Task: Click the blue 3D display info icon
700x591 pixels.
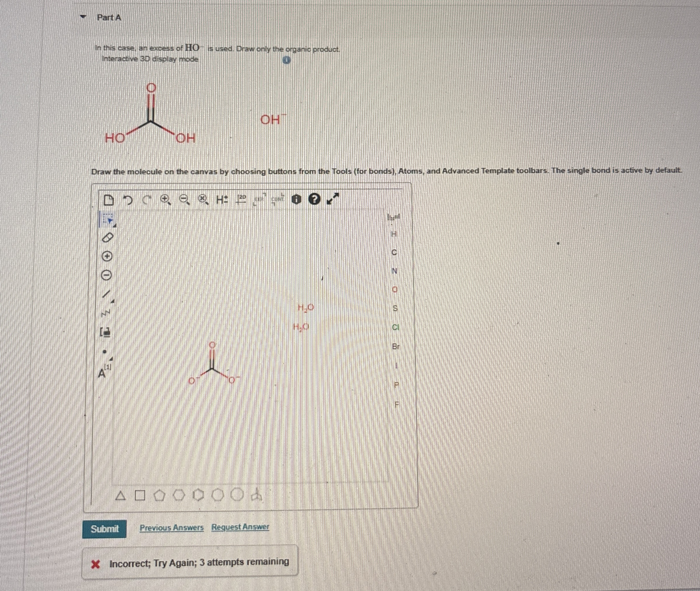Action: [286, 61]
